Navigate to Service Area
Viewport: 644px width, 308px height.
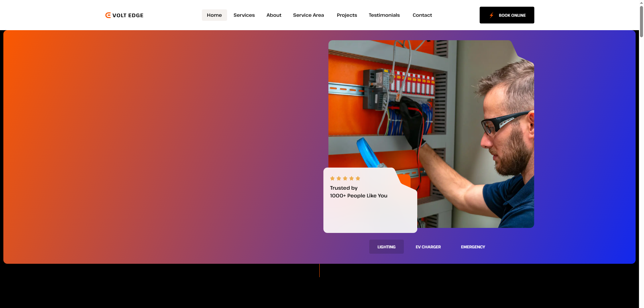(x=308, y=15)
